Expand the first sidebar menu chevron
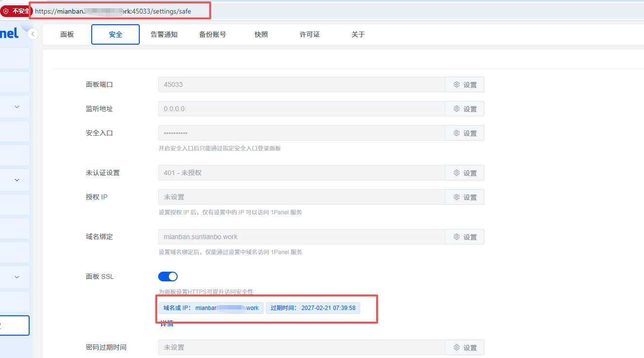This screenshot has height=358, width=644. coord(17,107)
